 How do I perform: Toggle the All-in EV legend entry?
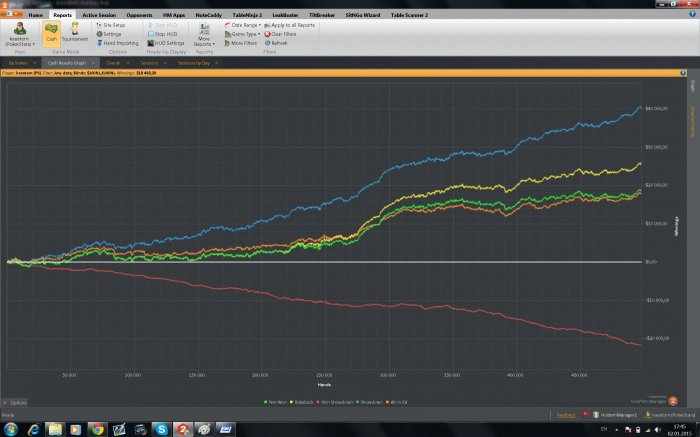(396, 402)
